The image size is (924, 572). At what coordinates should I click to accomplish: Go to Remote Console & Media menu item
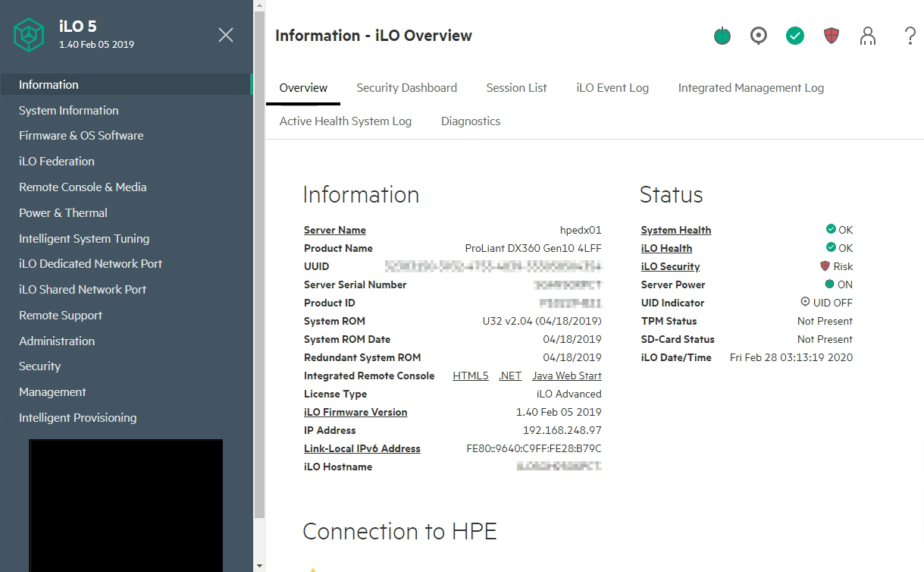coord(83,187)
